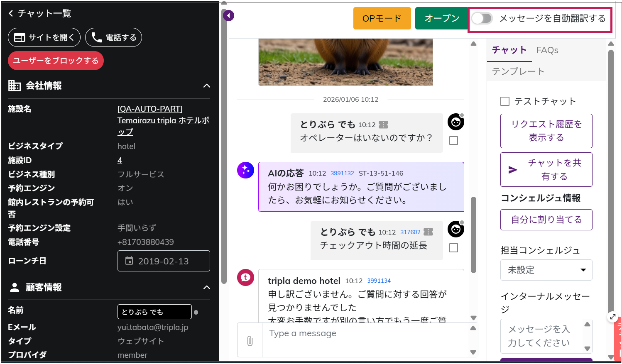The image size is (622, 364).
Task: Select checkbox next to チェックアウト時間の延長 message
Action: (x=454, y=248)
